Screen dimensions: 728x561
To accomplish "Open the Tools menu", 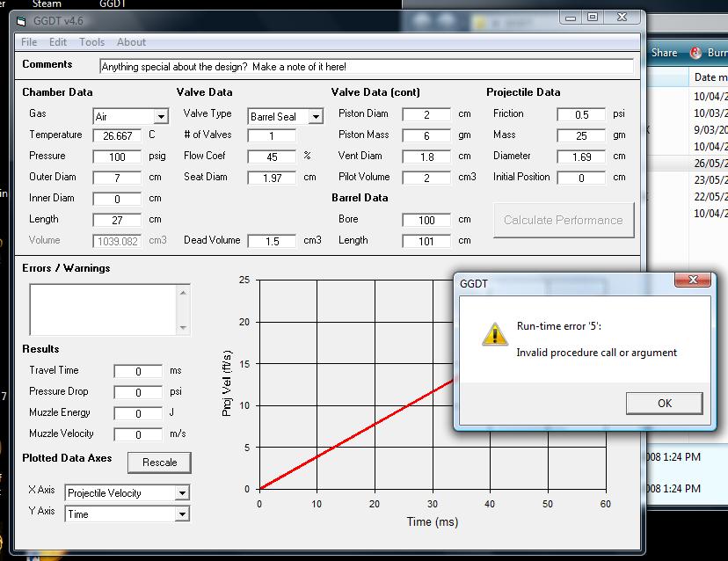I will (91, 42).
